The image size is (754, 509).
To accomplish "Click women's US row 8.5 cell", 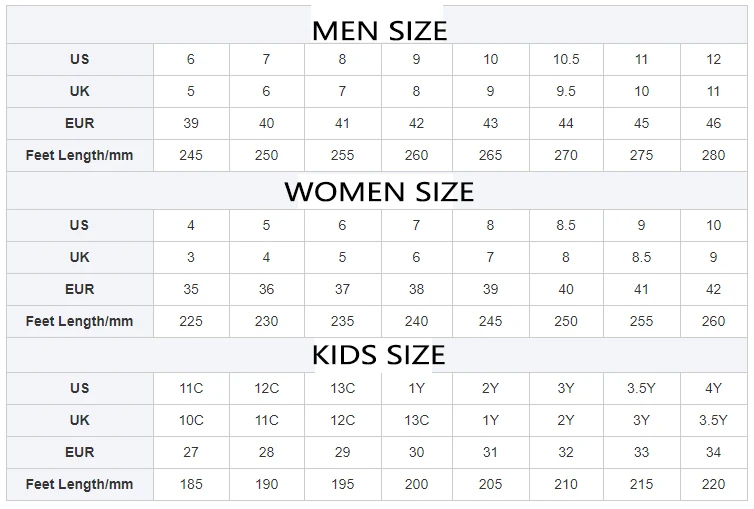I will click(566, 225).
